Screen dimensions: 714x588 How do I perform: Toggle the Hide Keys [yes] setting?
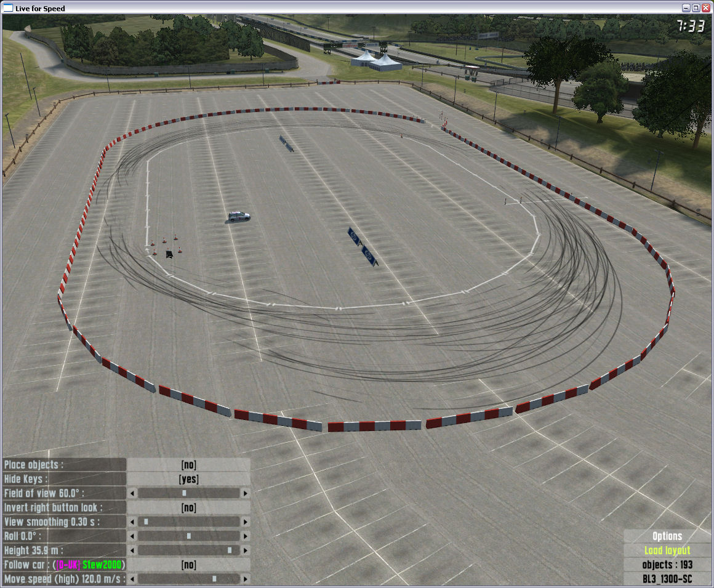click(x=188, y=478)
